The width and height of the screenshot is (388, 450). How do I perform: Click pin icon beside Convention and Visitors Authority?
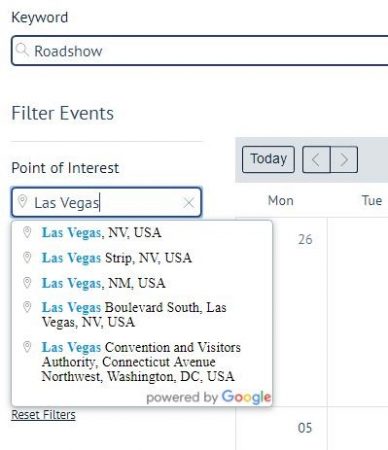(x=27, y=347)
